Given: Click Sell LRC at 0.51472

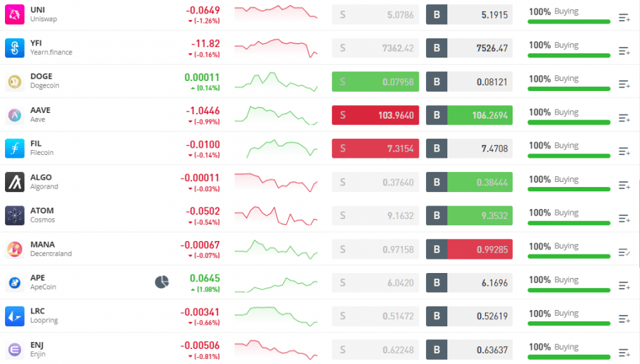Looking at the screenshot, I should [375, 316].
